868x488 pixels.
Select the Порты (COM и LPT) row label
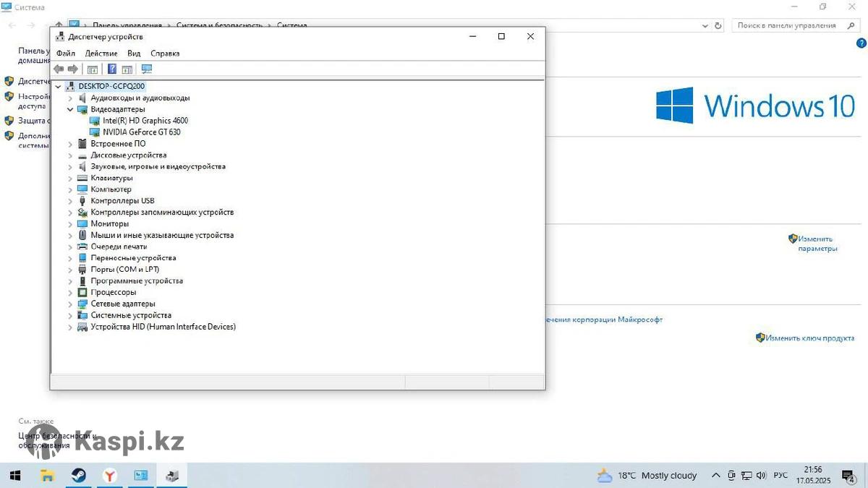coord(125,270)
